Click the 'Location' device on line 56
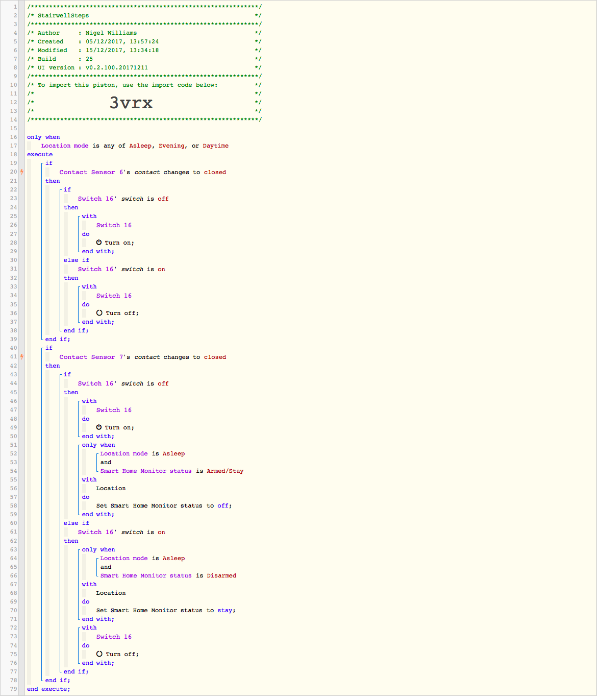Viewport: 601px width, 700px height. [111, 488]
